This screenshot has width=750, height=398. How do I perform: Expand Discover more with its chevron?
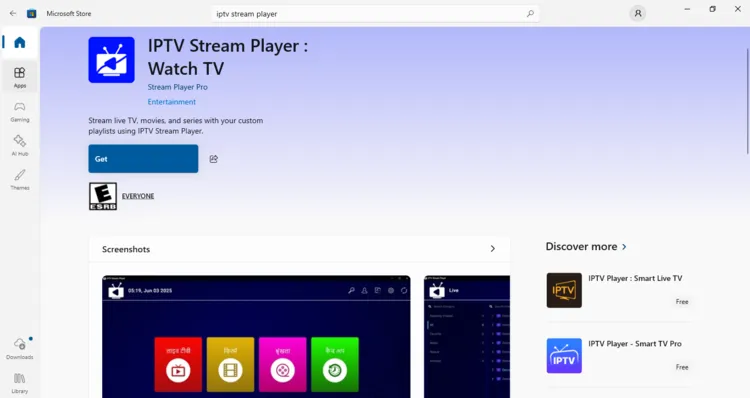pos(624,247)
